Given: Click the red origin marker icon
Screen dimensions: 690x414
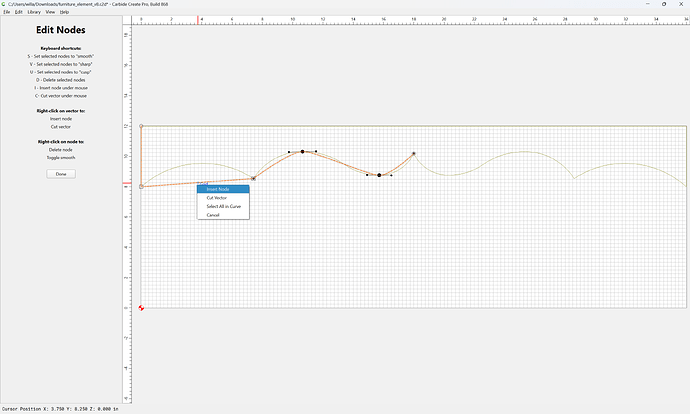Looking at the screenshot, I should pyautogui.click(x=141, y=308).
